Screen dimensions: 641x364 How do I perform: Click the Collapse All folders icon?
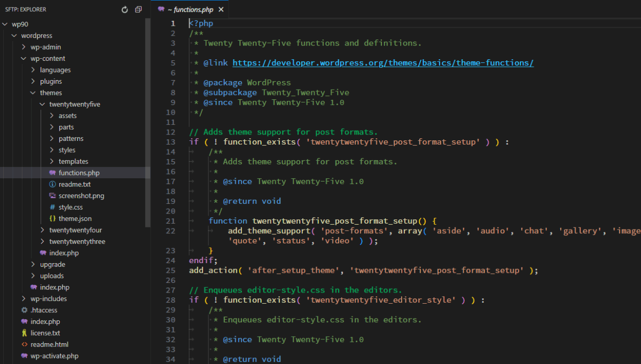tap(138, 10)
